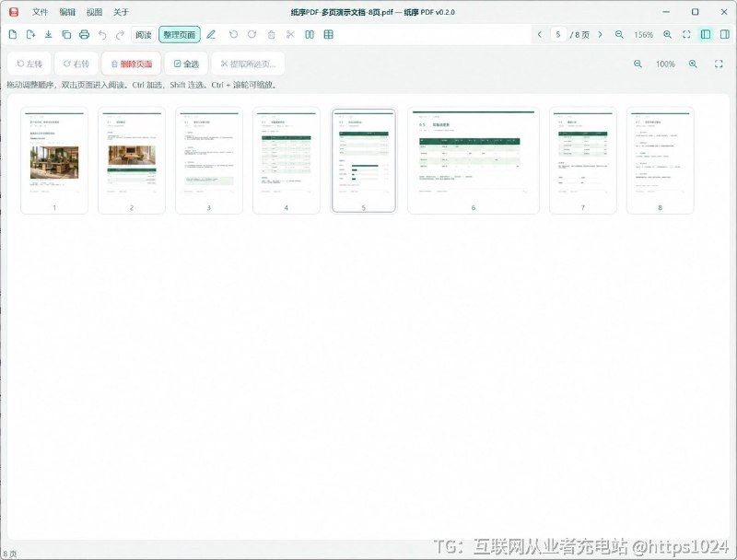
Task: Select page 7 thumbnail
Action: pos(583,160)
